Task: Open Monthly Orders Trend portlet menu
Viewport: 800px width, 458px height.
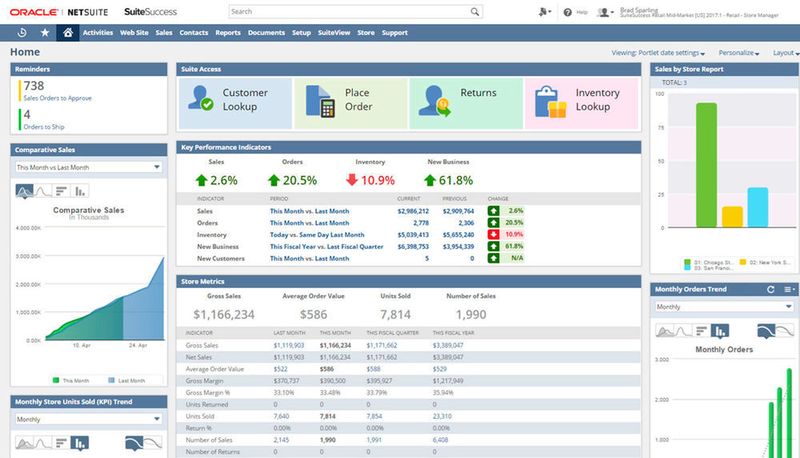Action: (x=789, y=290)
